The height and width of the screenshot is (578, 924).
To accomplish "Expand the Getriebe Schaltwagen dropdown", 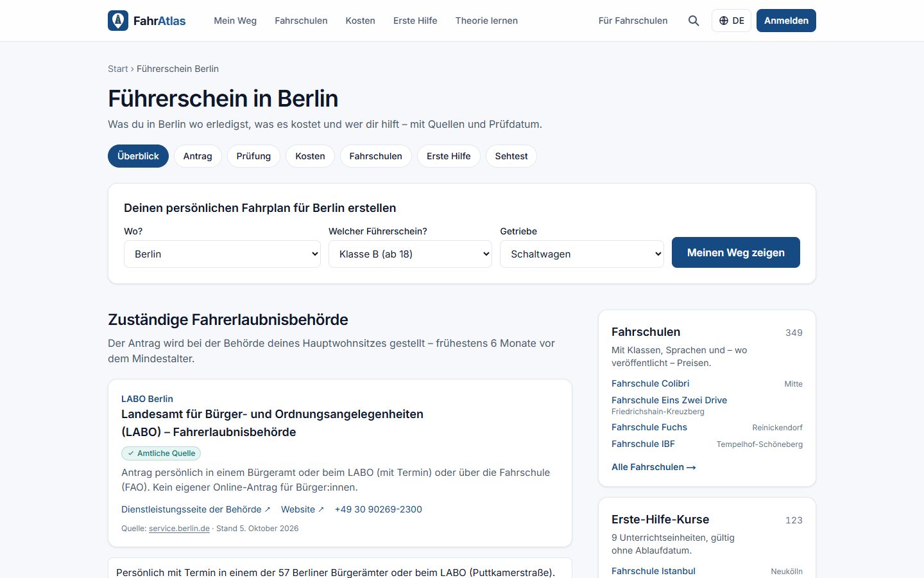I will pos(581,254).
